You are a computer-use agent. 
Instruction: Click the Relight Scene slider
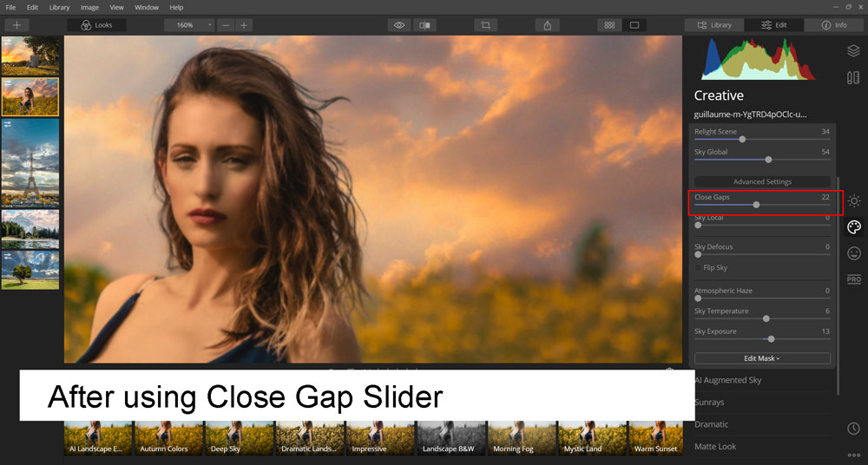click(762, 139)
